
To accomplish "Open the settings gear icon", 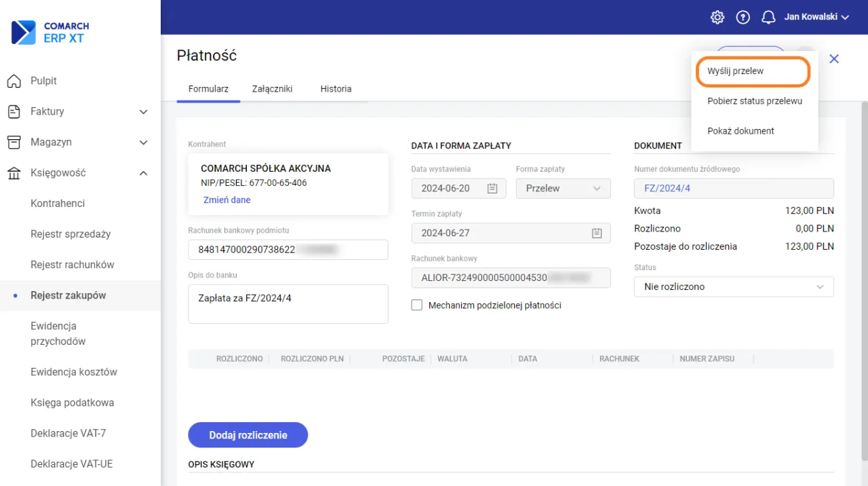I will pyautogui.click(x=717, y=18).
